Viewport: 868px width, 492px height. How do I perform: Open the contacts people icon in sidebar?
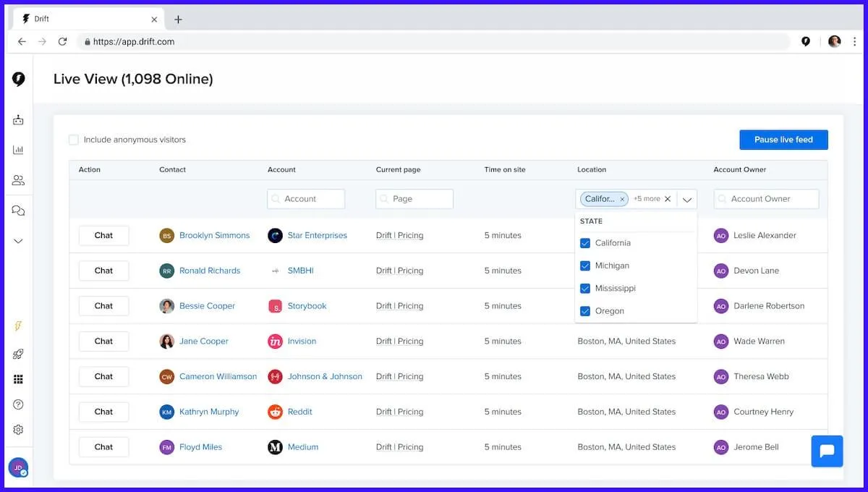pyautogui.click(x=18, y=180)
